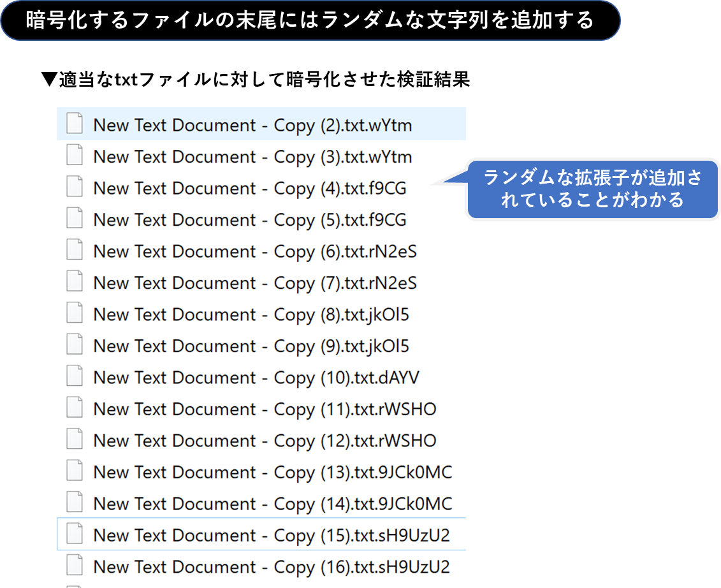Click the file icon beside Copy (8).txt.jkOl5

click(75, 313)
